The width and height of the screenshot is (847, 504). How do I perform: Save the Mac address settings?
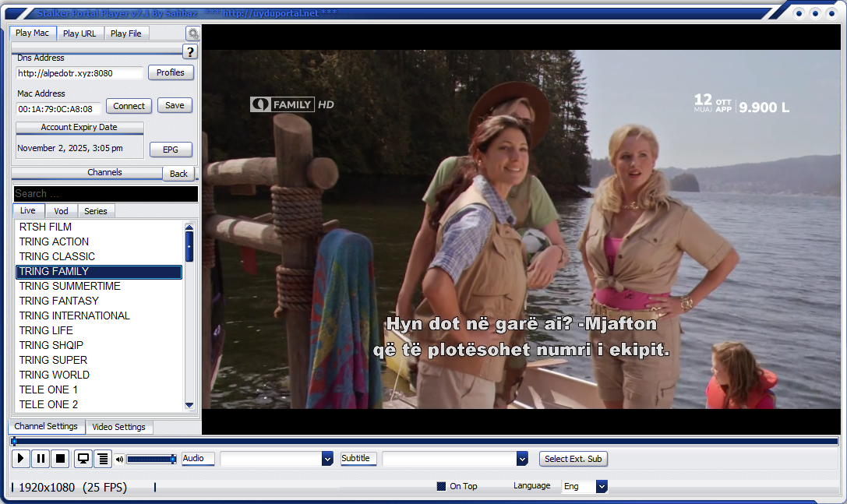pyautogui.click(x=175, y=105)
